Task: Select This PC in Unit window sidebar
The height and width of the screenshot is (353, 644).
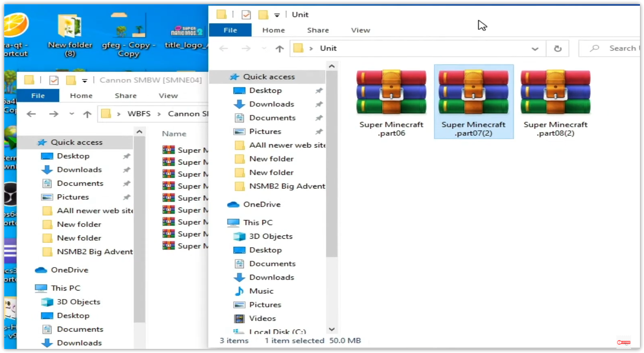Action: [x=258, y=222]
